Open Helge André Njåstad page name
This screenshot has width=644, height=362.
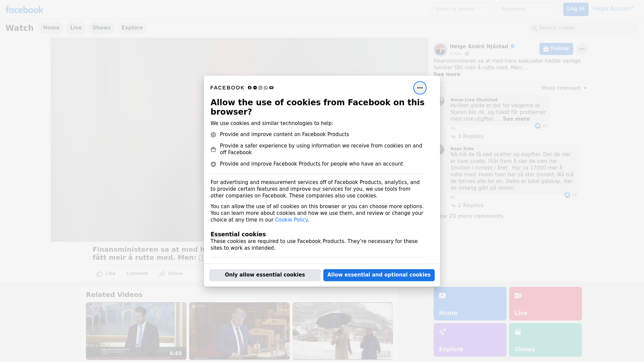pyautogui.click(x=479, y=47)
